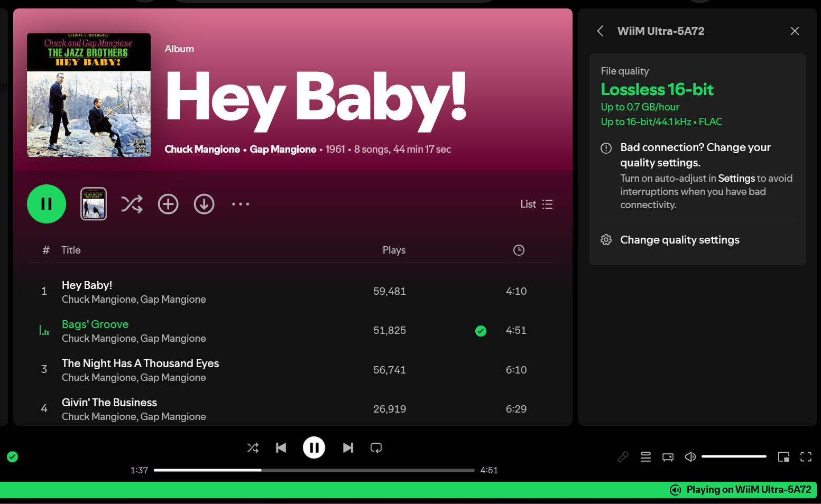Click the greyed-out lyrics microphone icon
Viewport: 821px width, 504px height.
(x=623, y=457)
